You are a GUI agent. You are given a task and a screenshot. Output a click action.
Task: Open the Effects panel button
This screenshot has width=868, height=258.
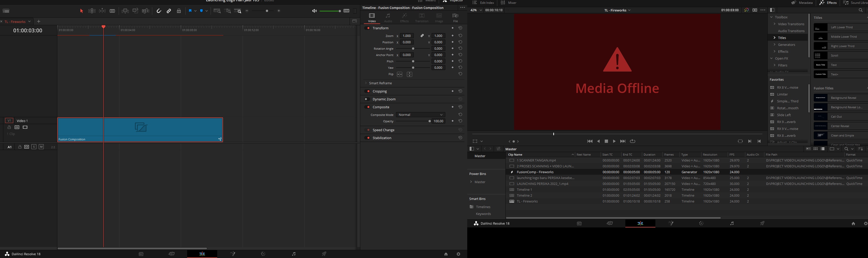click(x=828, y=3)
